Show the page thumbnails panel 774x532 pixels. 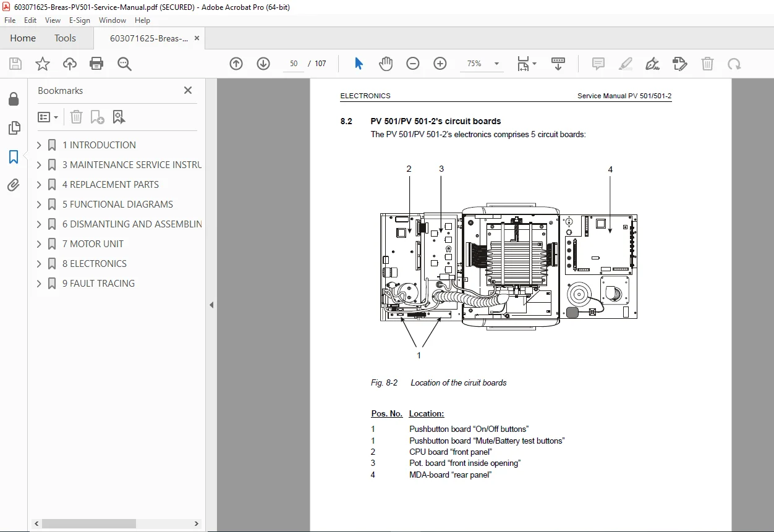[14, 128]
